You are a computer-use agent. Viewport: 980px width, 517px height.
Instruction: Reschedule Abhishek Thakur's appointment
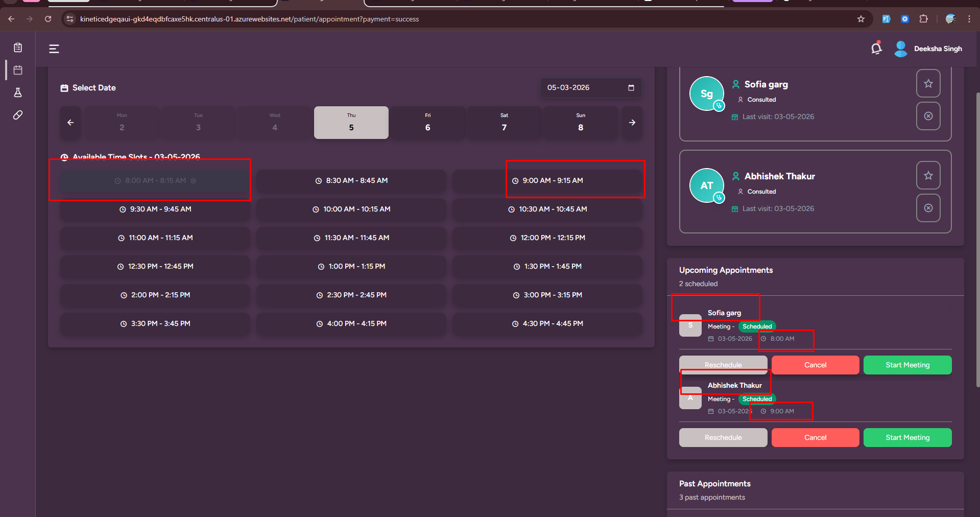[723, 437]
